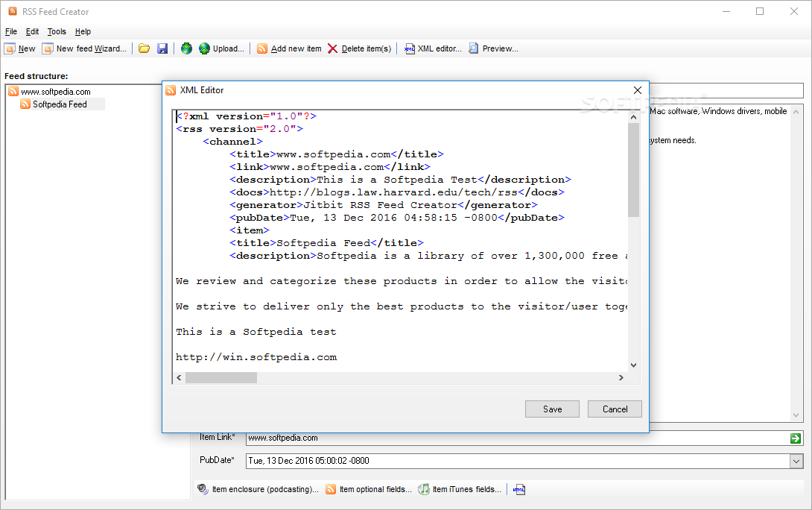Click the <item> tag line

(249, 230)
